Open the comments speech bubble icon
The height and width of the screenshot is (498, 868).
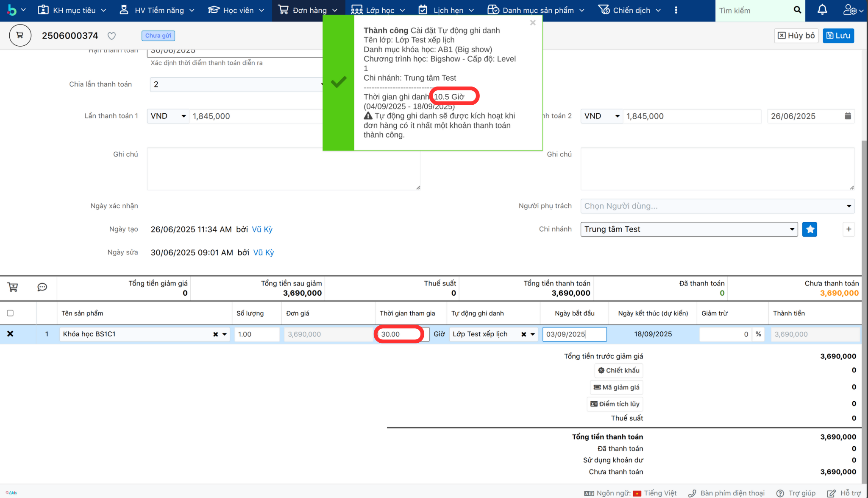tap(42, 288)
